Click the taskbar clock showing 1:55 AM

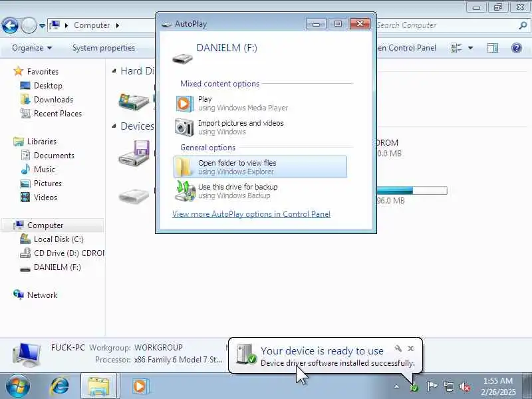498,386
